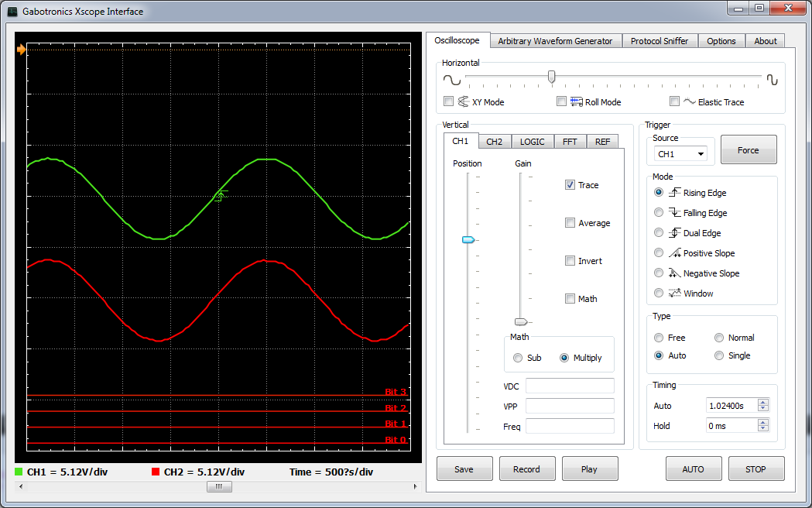This screenshot has width=812, height=508.
Task: Click the Roll Mode icon
Action: tap(577, 101)
